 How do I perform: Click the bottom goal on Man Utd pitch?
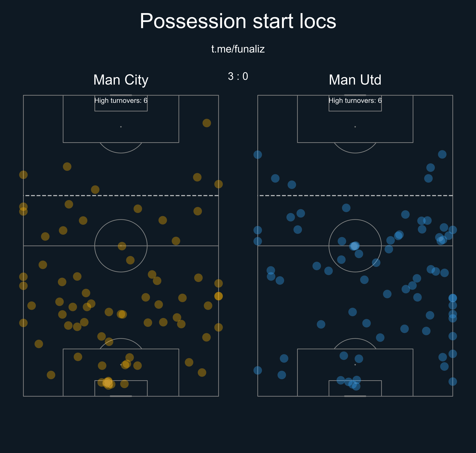355,396
